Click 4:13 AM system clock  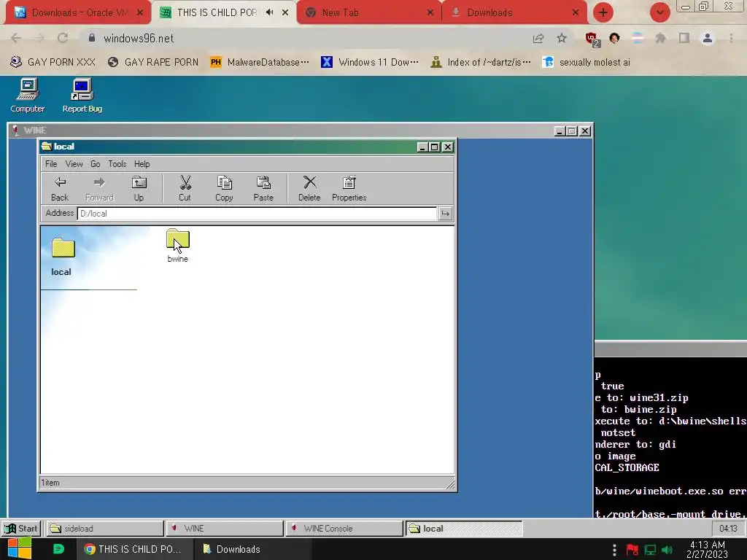pos(707,550)
